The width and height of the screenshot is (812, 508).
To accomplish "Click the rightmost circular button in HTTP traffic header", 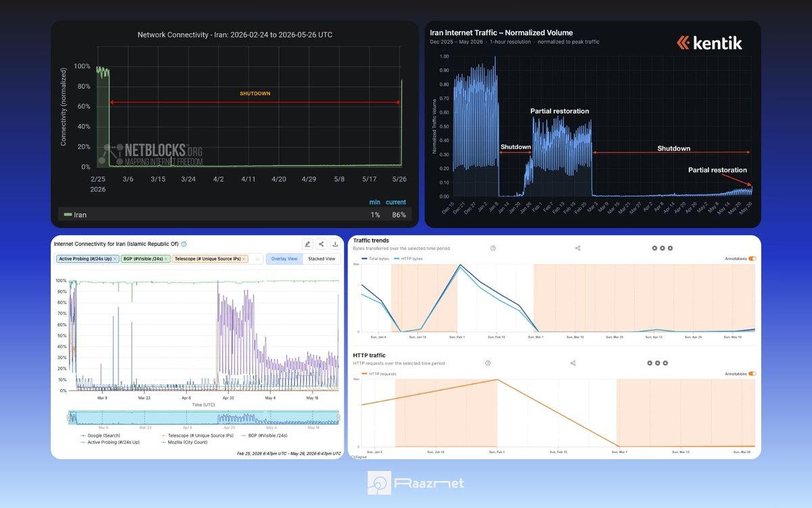I will pos(666,363).
